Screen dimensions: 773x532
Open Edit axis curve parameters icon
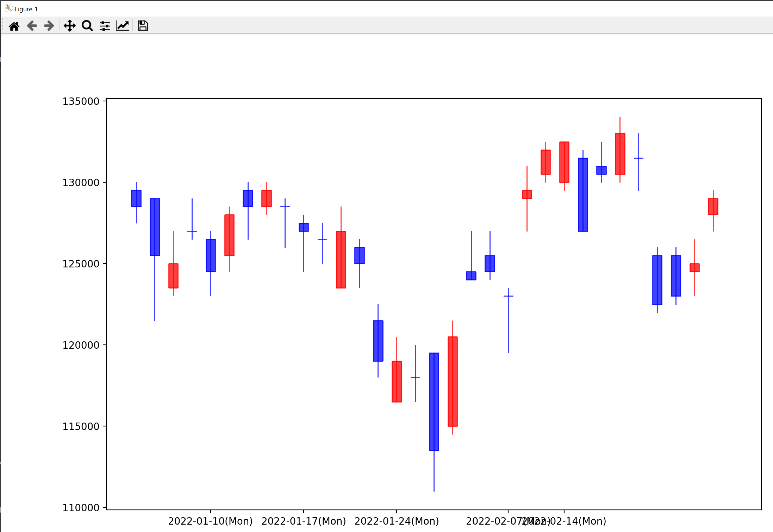pos(123,26)
